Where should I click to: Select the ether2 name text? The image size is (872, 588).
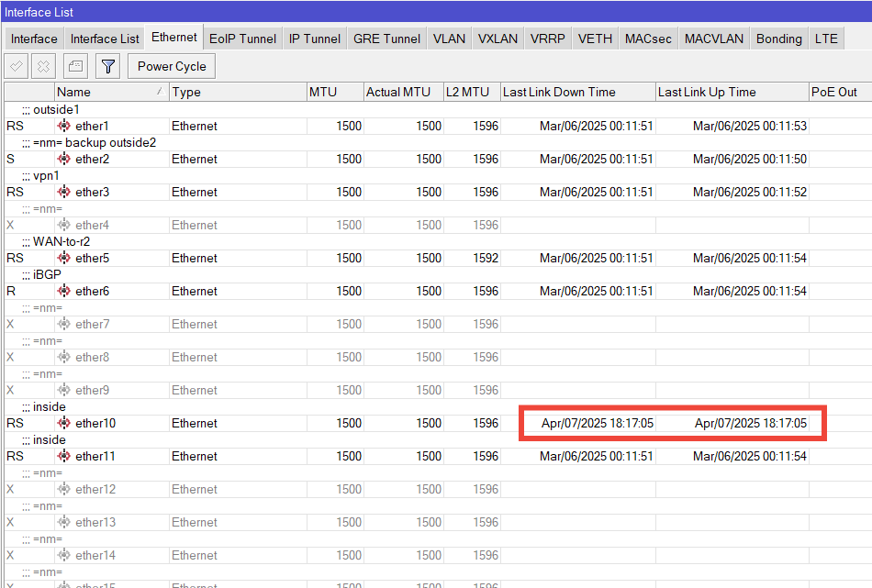[93, 159]
